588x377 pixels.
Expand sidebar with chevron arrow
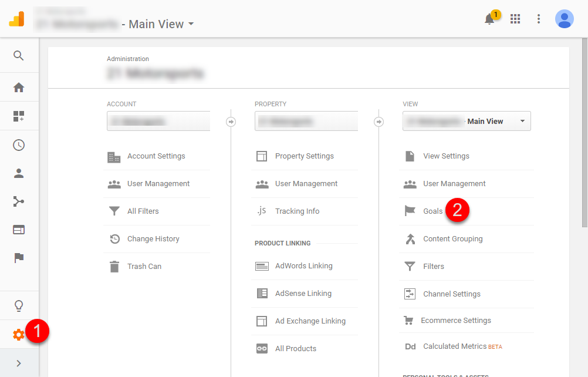click(x=19, y=363)
